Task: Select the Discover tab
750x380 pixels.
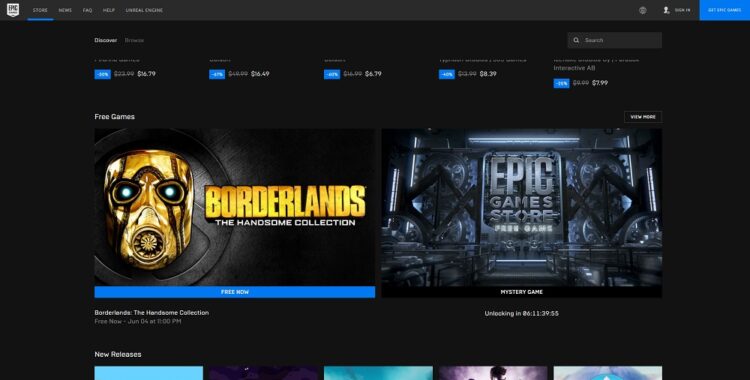Action: point(106,40)
